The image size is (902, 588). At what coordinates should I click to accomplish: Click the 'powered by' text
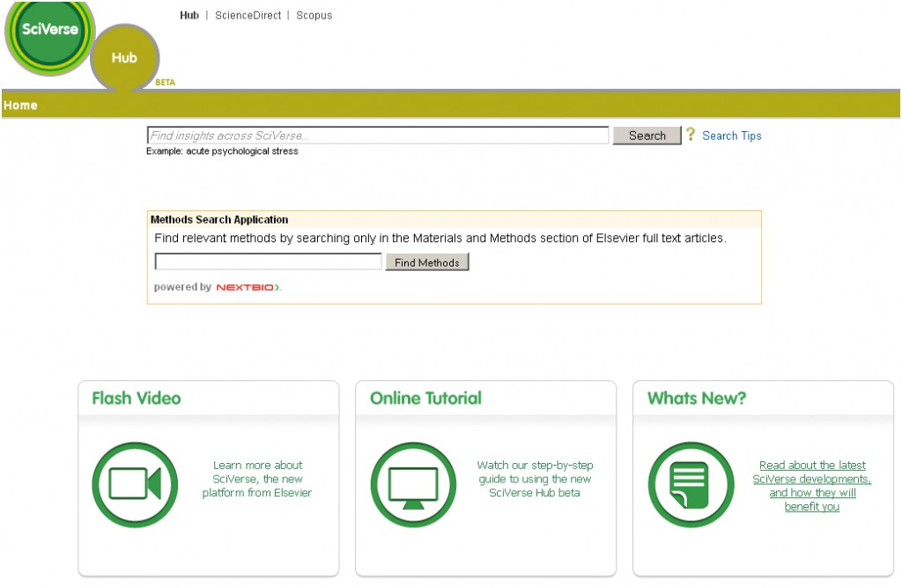pos(182,287)
